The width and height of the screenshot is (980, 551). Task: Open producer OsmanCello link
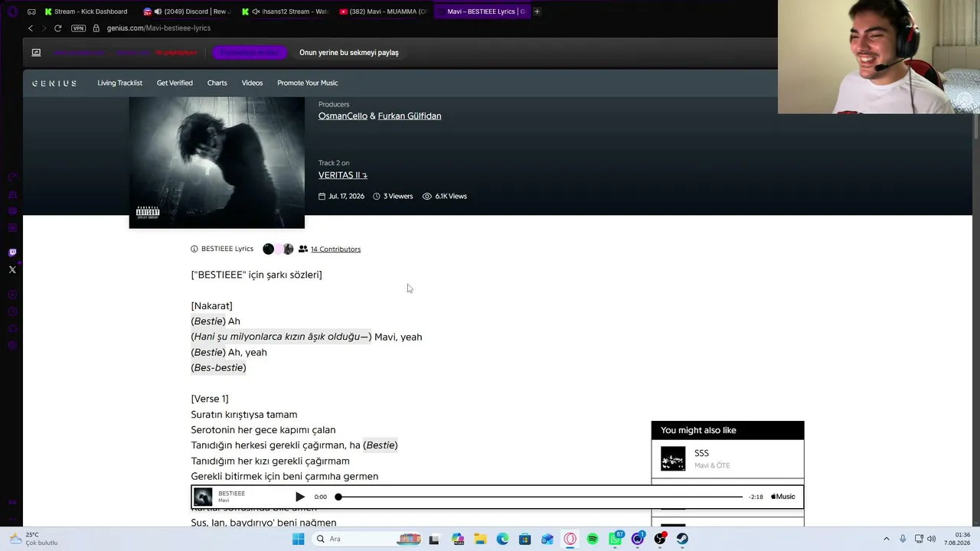point(343,116)
